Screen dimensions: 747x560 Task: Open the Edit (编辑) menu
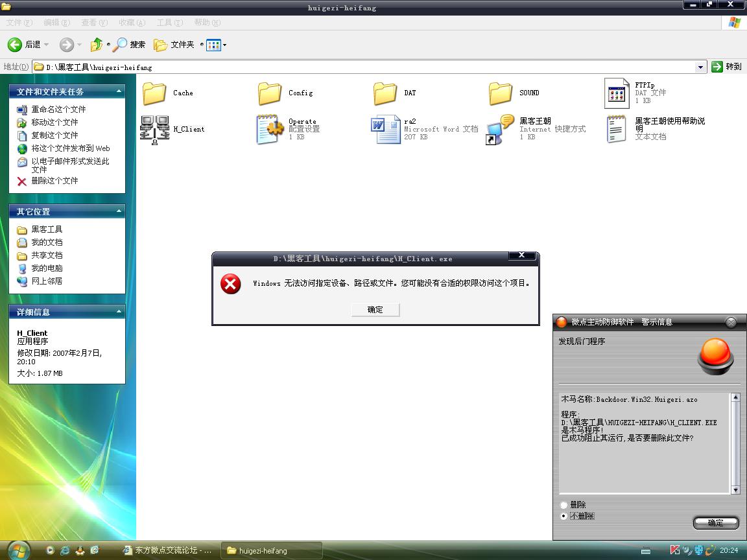pos(56,23)
